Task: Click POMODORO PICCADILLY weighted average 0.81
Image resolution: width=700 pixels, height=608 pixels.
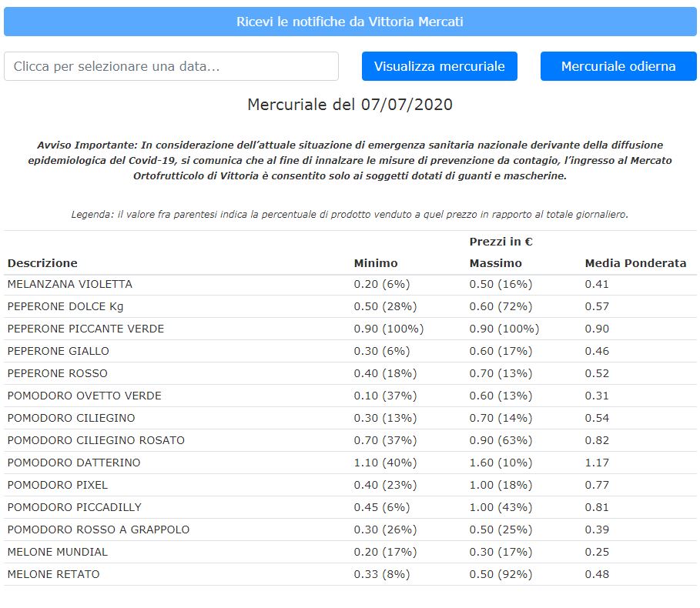Action: tap(597, 507)
